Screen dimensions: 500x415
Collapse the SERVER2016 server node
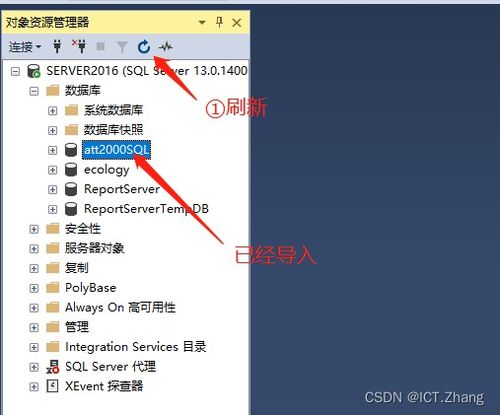tap(15, 71)
